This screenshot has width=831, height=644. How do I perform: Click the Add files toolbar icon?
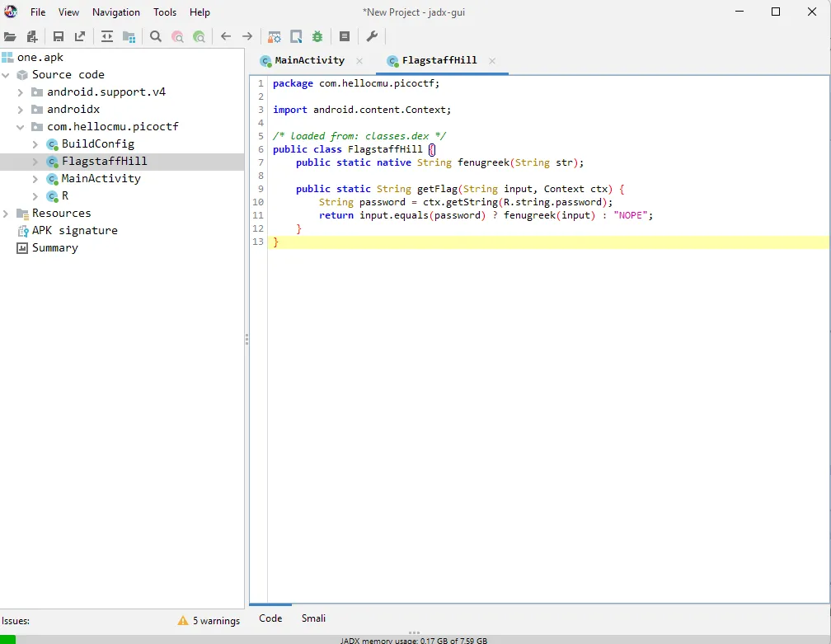click(32, 36)
